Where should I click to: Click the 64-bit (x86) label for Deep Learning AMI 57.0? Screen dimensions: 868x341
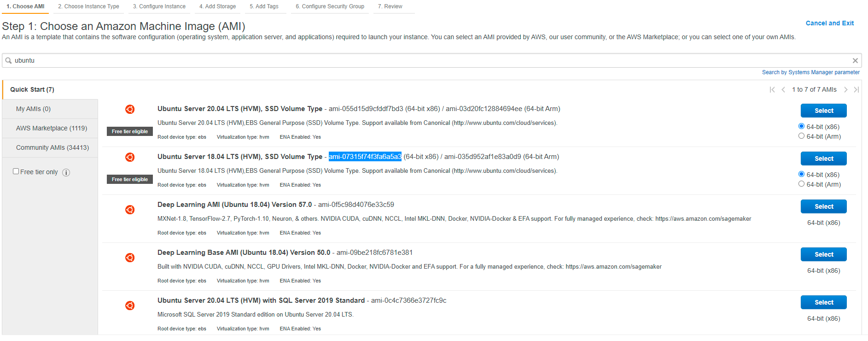pyautogui.click(x=824, y=223)
